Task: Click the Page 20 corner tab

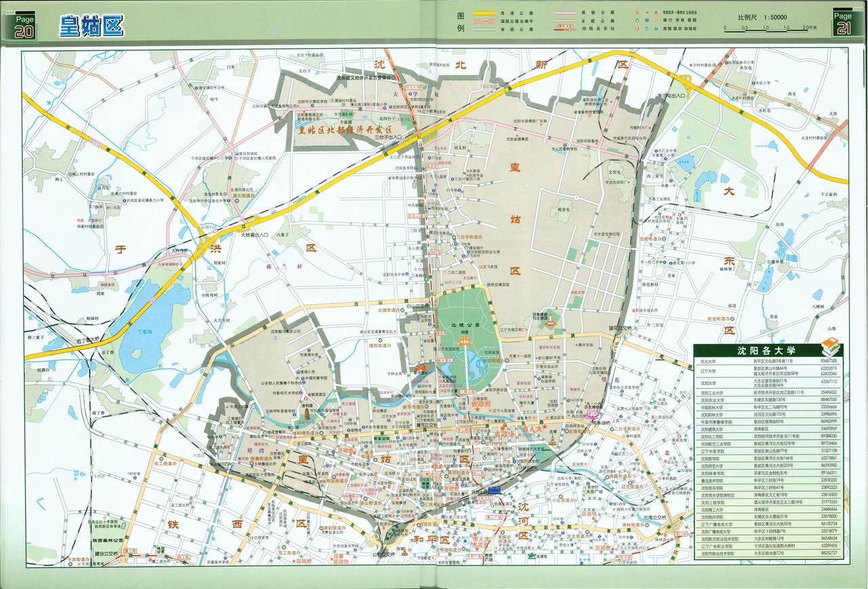Action: pyautogui.click(x=24, y=25)
